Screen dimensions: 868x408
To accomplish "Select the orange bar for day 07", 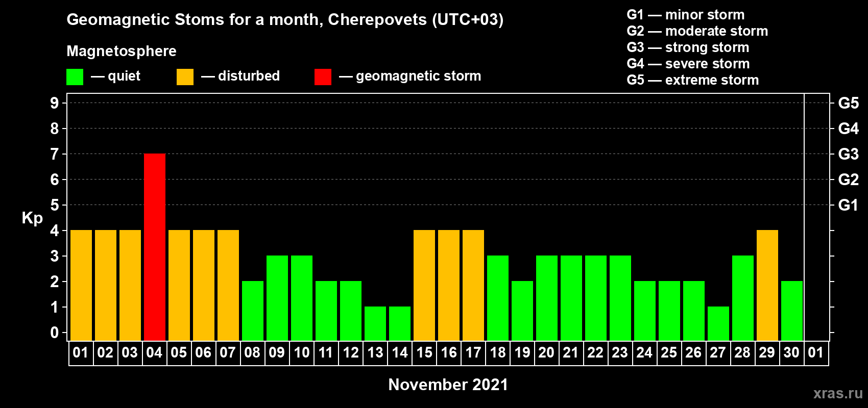I will [x=228, y=286].
